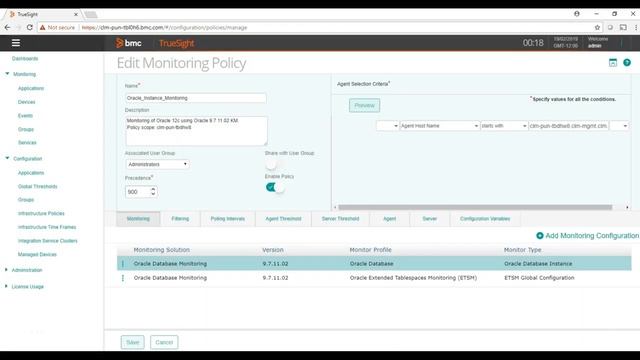640x360 pixels.
Task: Click browser back arrow
Action: pyautogui.click(x=7, y=27)
